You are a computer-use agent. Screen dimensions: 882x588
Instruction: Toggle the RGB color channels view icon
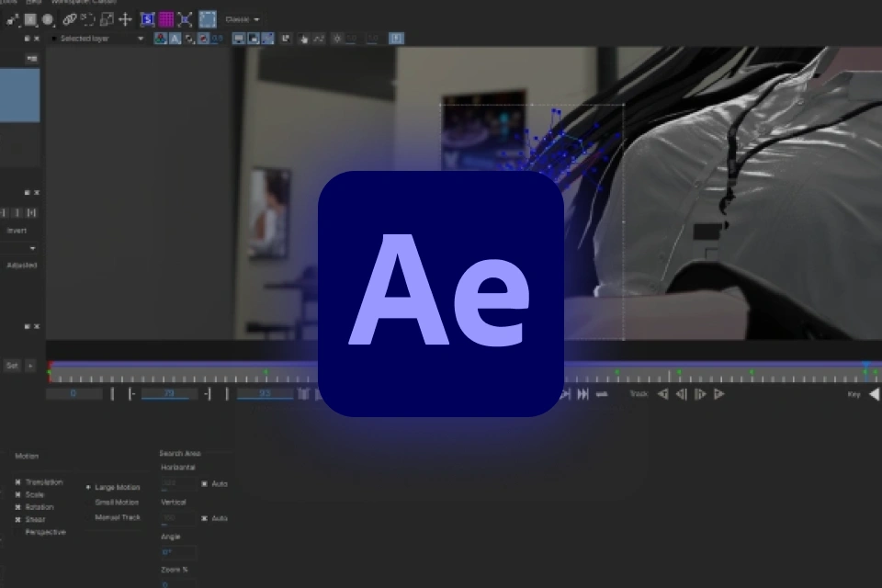pyautogui.click(x=160, y=39)
